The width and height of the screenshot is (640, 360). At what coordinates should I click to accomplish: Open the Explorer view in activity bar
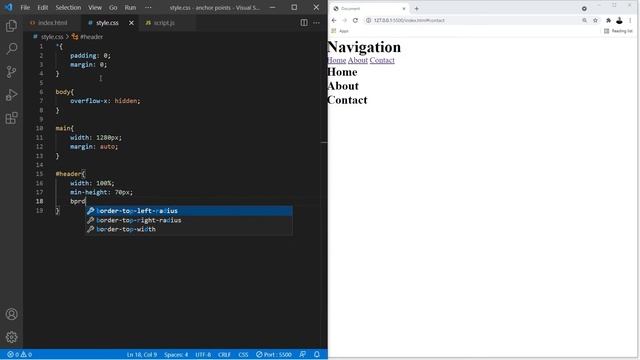(x=11, y=26)
